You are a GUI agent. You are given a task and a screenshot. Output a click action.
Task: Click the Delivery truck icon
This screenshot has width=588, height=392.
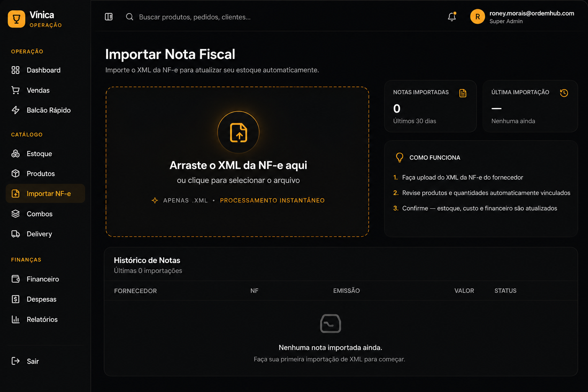15,234
